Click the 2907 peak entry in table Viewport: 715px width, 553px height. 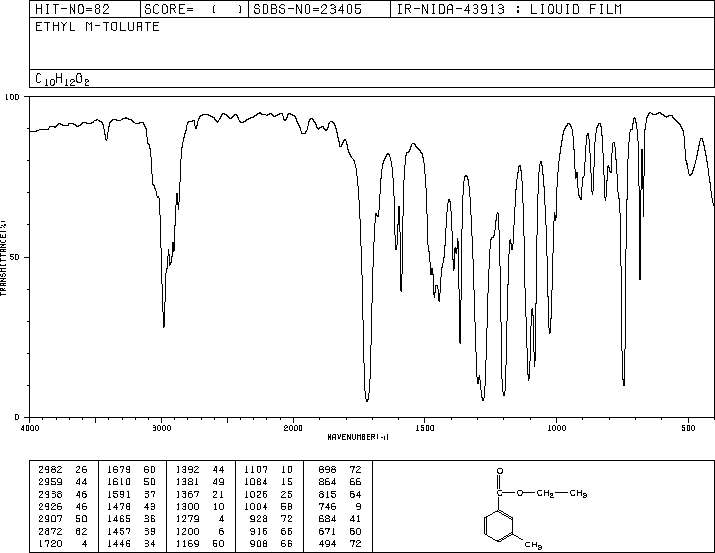(51, 519)
